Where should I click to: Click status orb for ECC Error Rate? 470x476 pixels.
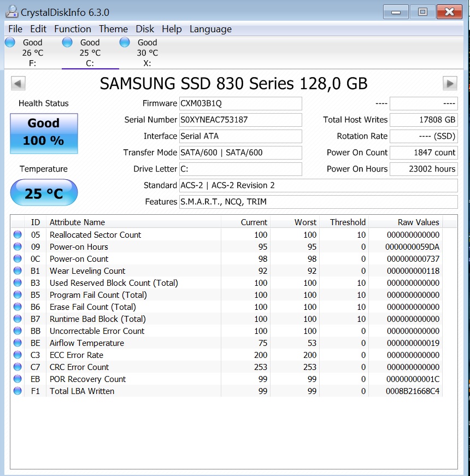(x=17, y=355)
